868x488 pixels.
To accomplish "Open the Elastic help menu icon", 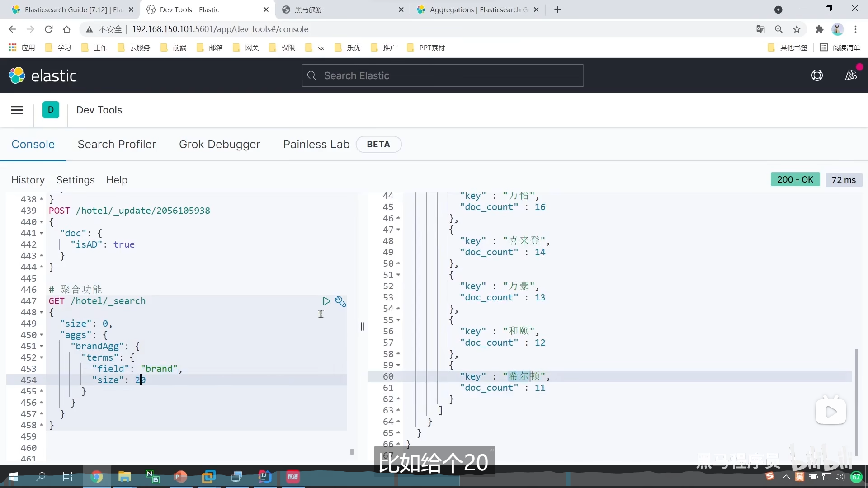I will 817,75.
